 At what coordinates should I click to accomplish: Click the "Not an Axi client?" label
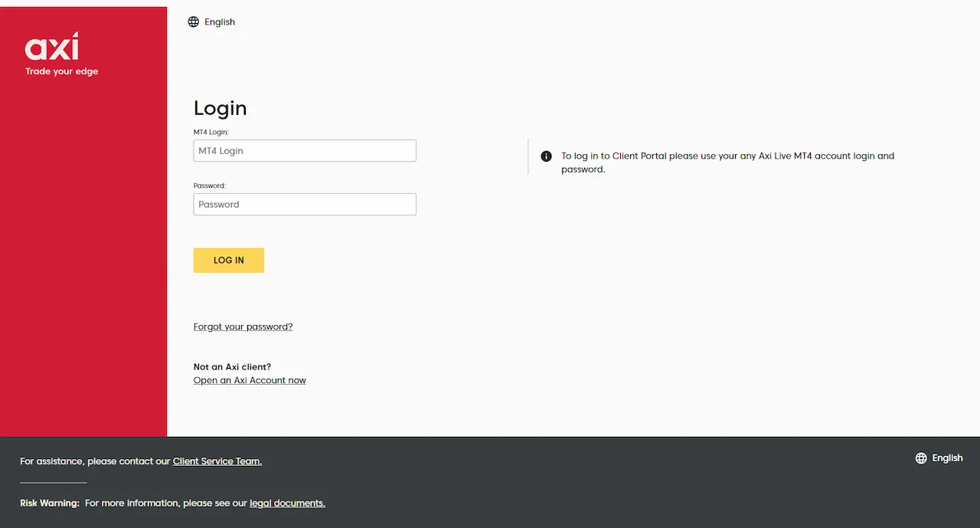[232, 366]
